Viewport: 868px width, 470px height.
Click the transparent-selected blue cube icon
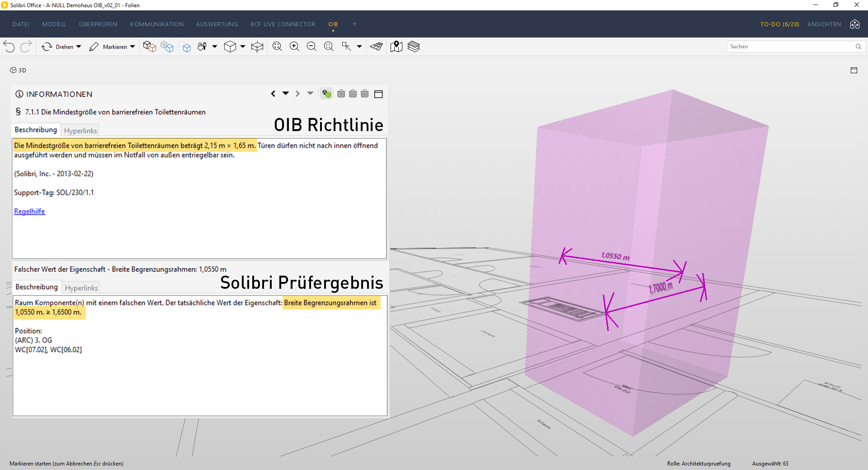167,47
